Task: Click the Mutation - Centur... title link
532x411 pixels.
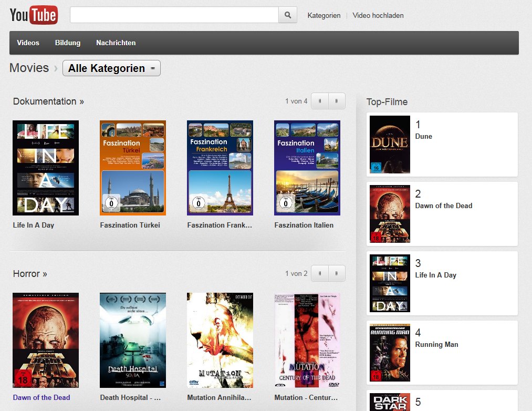Action: tap(306, 397)
